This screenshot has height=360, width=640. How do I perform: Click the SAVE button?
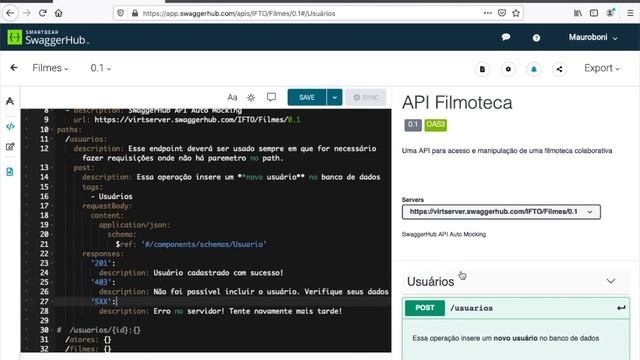(x=307, y=97)
